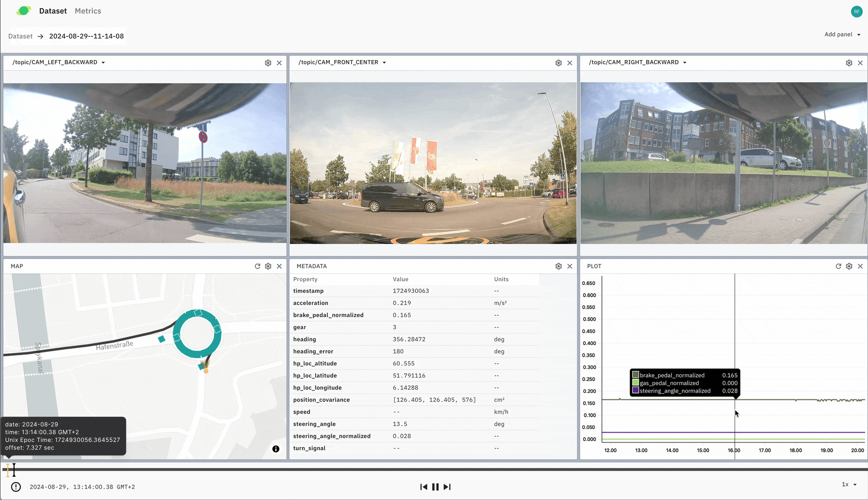868x500 pixels.
Task: Refresh the MAP panel
Action: pyautogui.click(x=257, y=266)
